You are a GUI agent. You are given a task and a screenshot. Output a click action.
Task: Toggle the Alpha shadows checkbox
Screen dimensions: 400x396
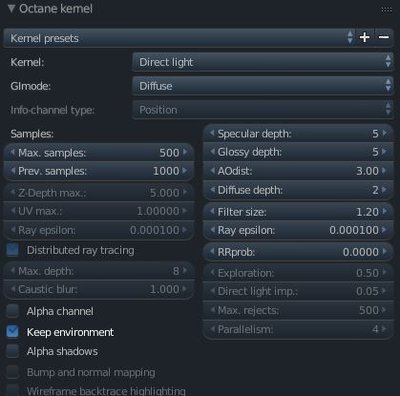[x=13, y=351]
